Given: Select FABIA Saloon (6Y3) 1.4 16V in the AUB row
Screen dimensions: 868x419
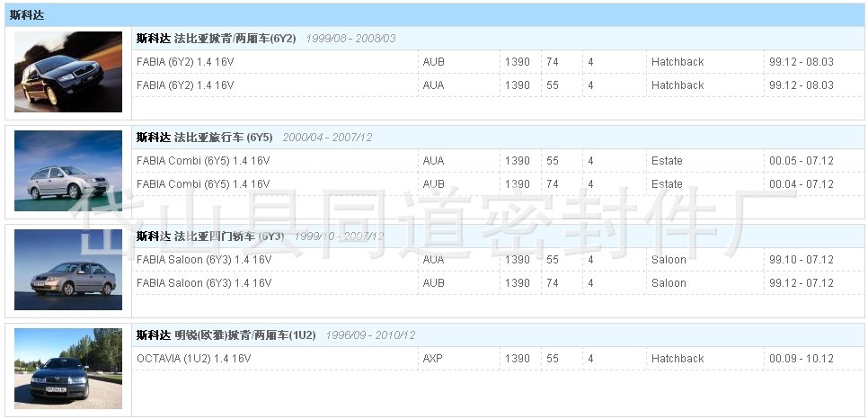Looking at the screenshot, I should pyautogui.click(x=204, y=282).
